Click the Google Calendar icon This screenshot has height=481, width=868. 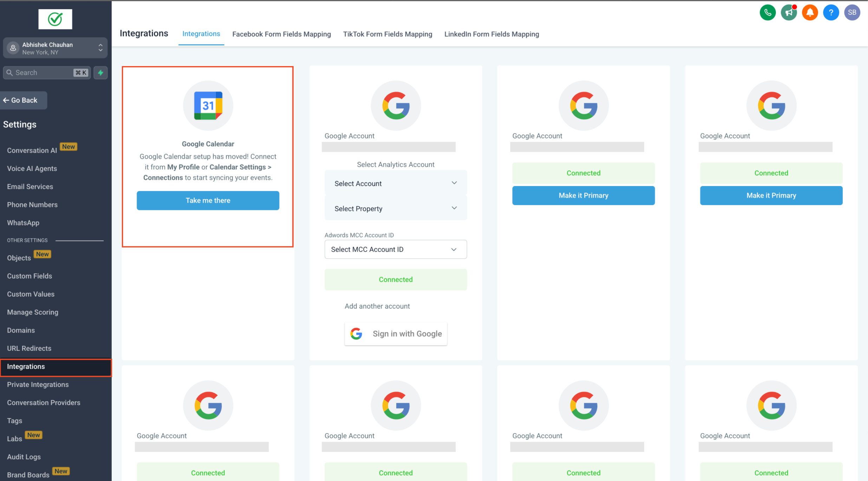click(208, 106)
